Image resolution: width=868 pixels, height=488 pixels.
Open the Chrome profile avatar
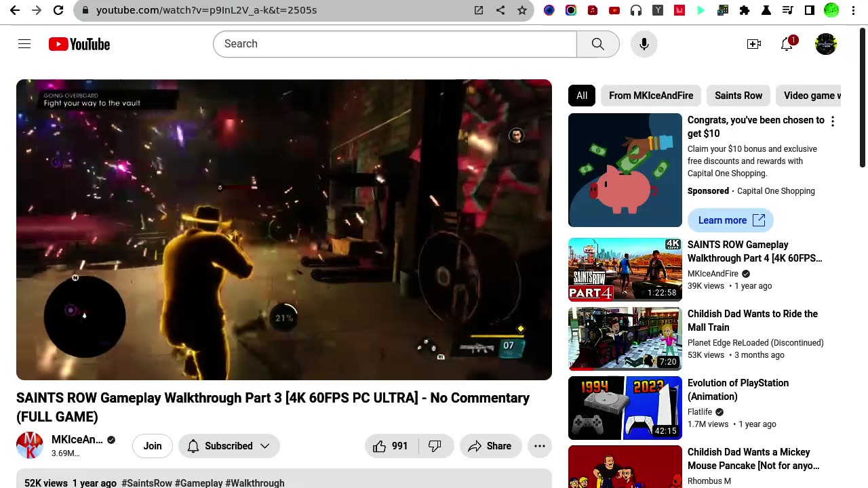[831, 10]
